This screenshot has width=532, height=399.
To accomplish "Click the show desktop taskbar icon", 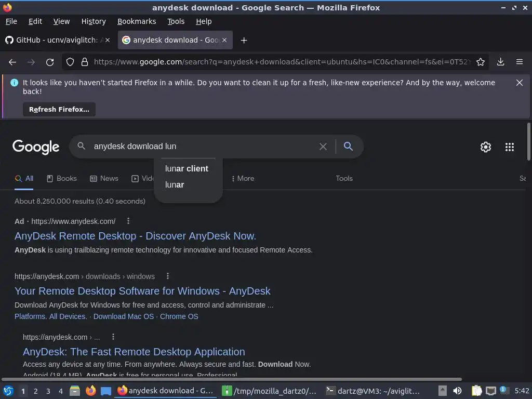I will (x=106, y=391).
